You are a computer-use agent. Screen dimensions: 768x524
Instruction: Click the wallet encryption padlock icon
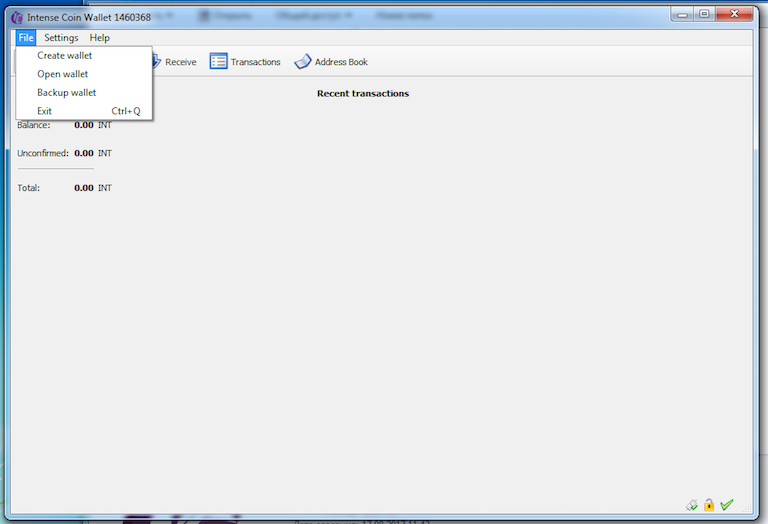[x=709, y=504]
